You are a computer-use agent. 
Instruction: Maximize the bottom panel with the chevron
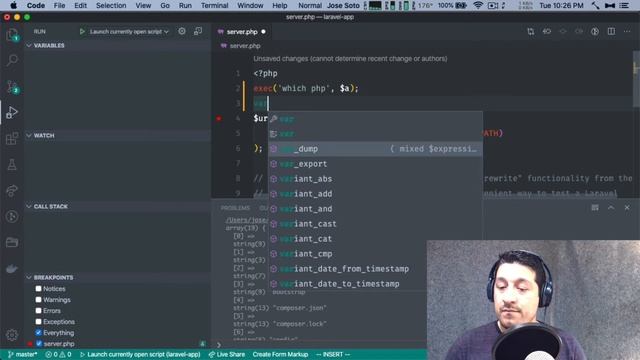pos(611,208)
